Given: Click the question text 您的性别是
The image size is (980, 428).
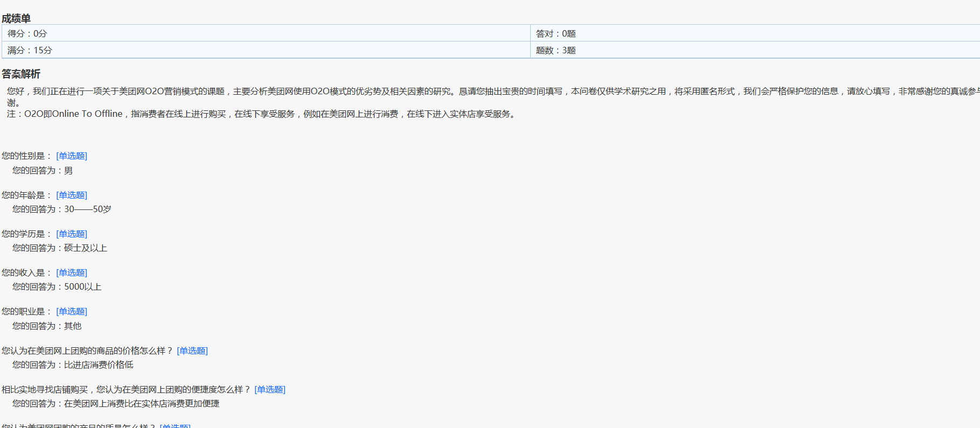Looking at the screenshot, I should 27,156.
